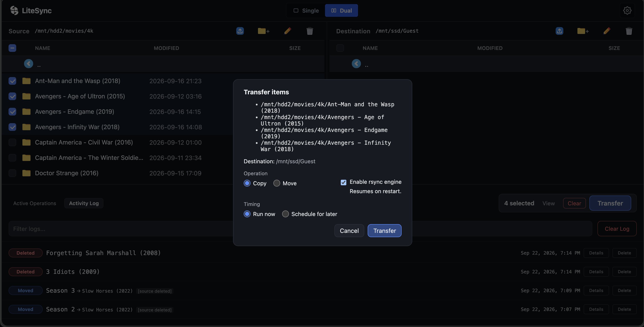Screen dimensions: 644x327
Task: Open the Active Operations tab
Action: coord(35,203)
